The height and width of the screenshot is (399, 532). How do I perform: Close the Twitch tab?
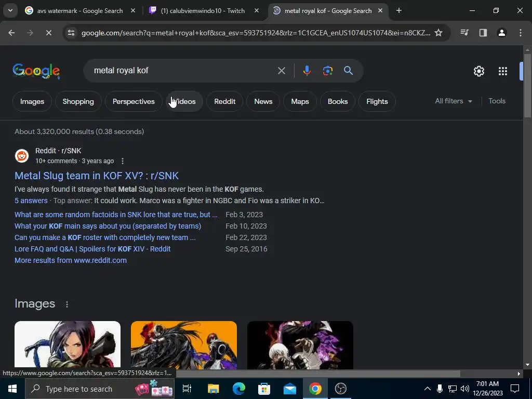[257, 10]
